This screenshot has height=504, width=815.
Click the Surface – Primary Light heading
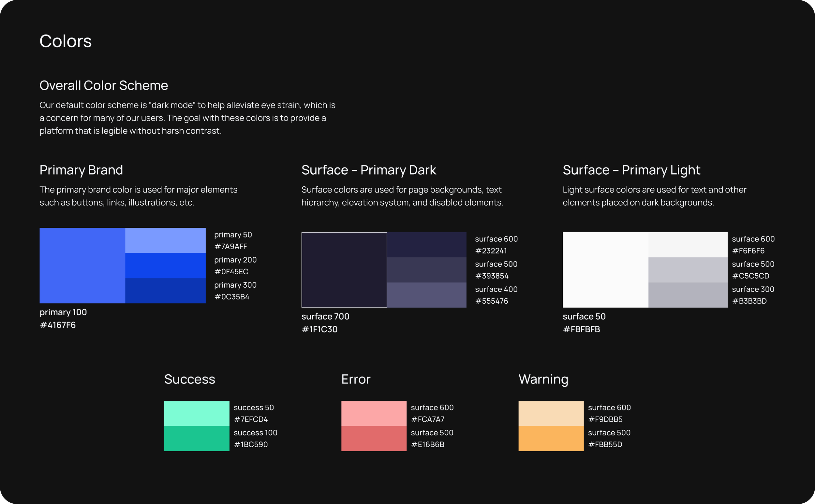(x=631, y=170)
